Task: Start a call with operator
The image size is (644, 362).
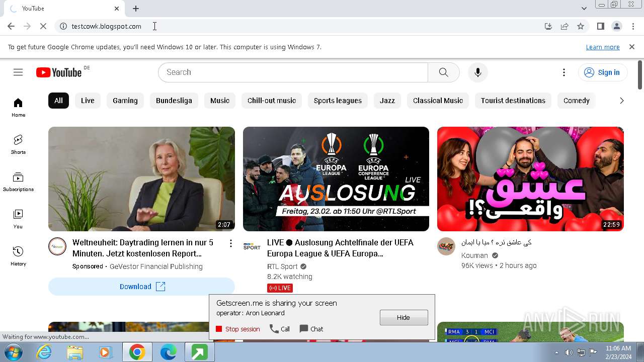Action: 280,329
